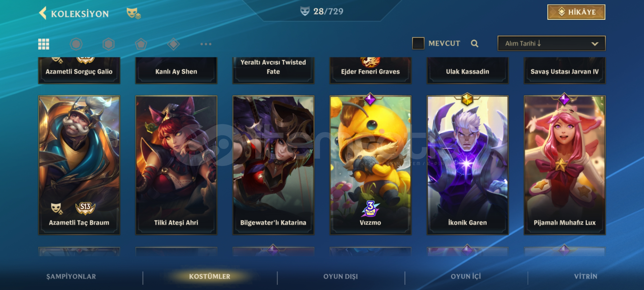644x290 pixels.
Task: Go back using the Koleksiyon arrow
Action: point(43,13)
